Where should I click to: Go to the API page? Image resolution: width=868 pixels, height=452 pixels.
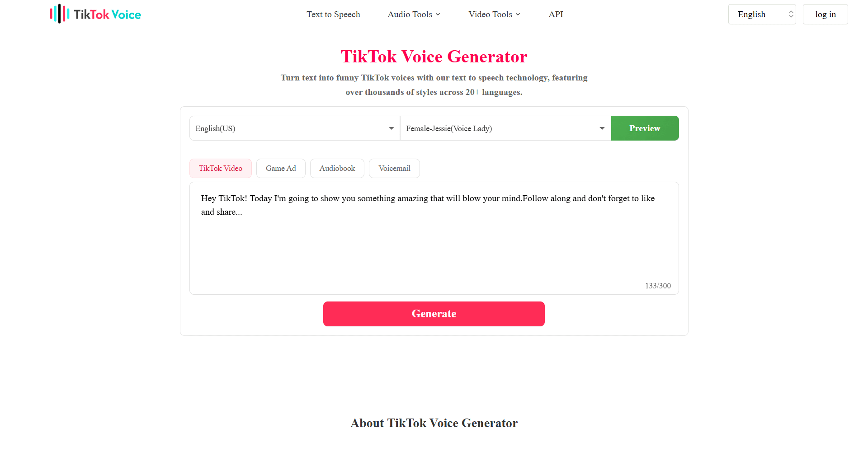(x=556, y=14)
